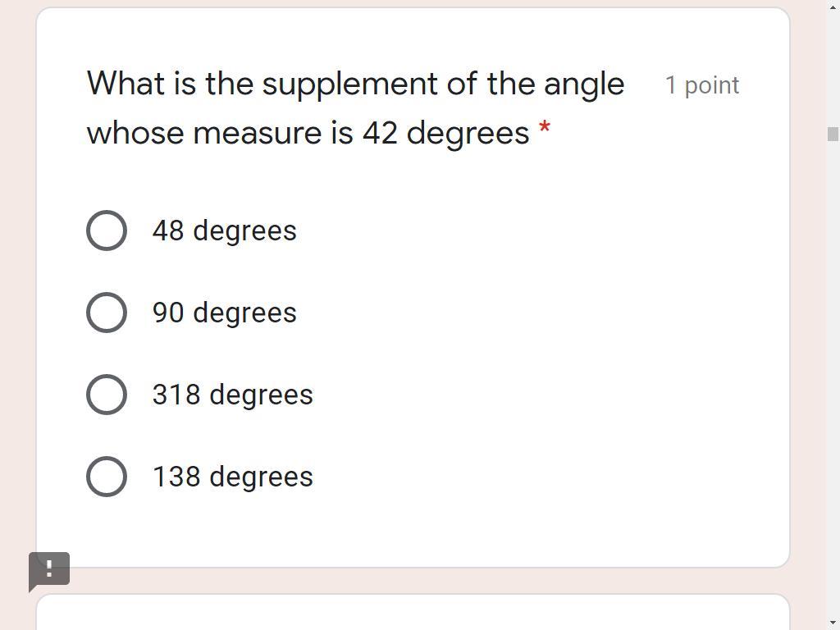Click the next question card at bottom
The image size is (840, 630).
tap(413, 614)
